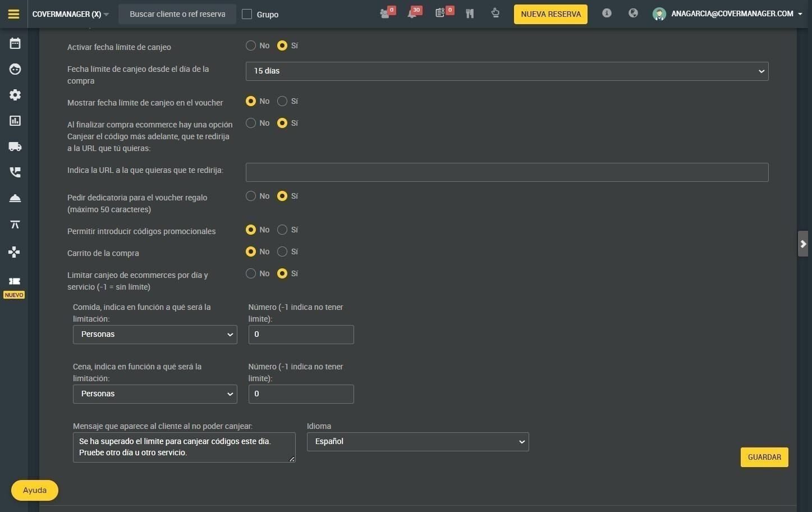Click the NUEVA RESERVA button
This screenshot has height=512, width=812.
click(x=550, y=14)
